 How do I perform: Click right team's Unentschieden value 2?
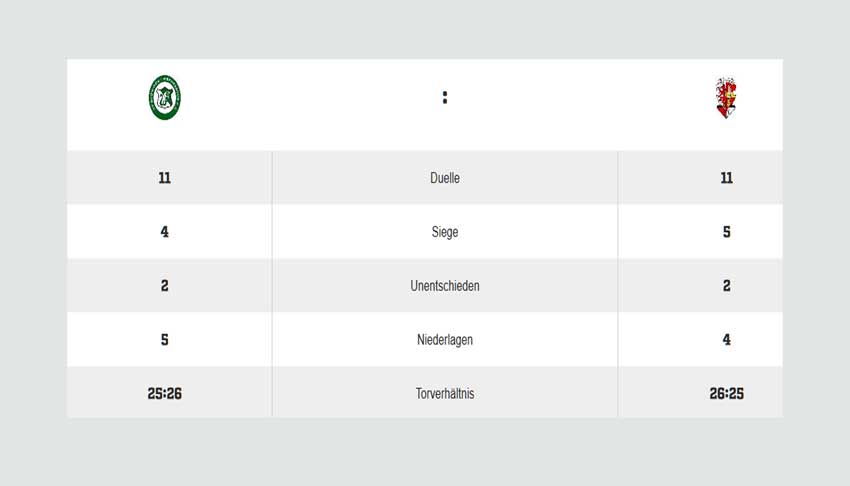(x=726, y=286)
